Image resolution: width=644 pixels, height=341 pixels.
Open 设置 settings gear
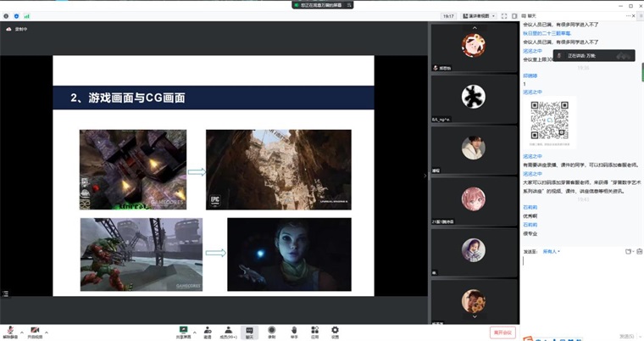pyautogui.click(x=336, y=332)
